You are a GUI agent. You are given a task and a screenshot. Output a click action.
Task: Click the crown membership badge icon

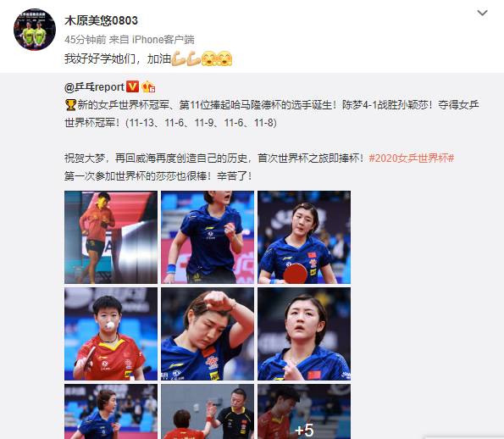[148, 86]
